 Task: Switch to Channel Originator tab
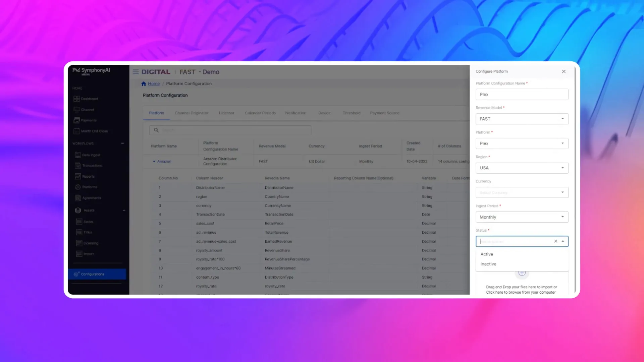[x=192, y=113]
